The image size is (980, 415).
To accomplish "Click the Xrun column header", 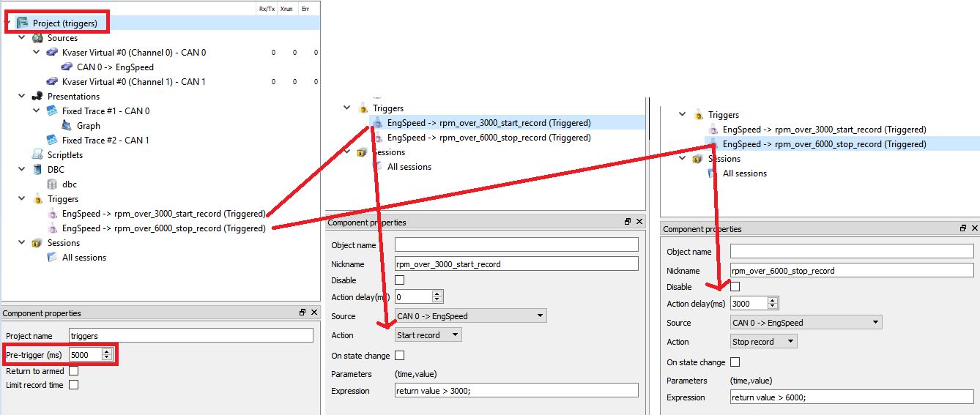I will (286, 9).
